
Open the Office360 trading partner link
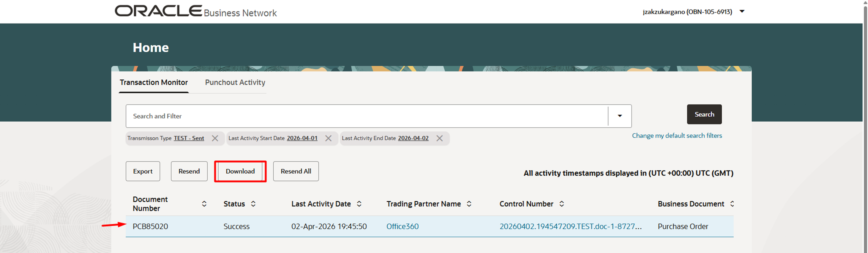(402, 226)
